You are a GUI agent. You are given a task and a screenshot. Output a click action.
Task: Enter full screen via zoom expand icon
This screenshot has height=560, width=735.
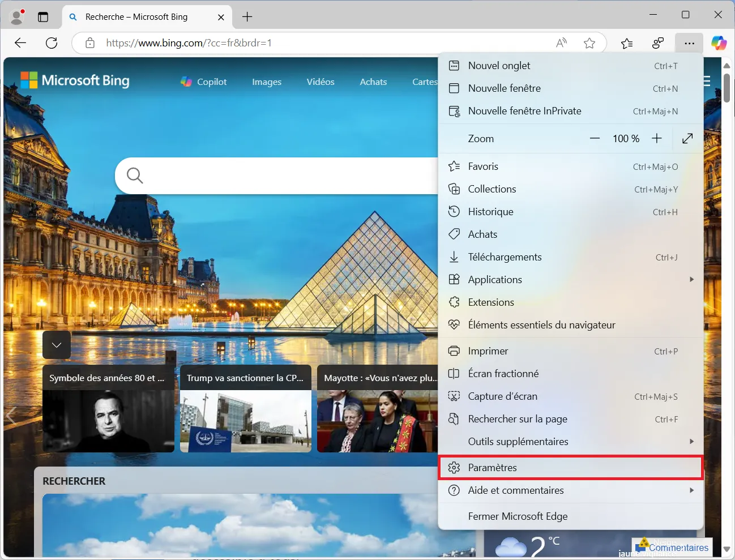click(687, 139)
